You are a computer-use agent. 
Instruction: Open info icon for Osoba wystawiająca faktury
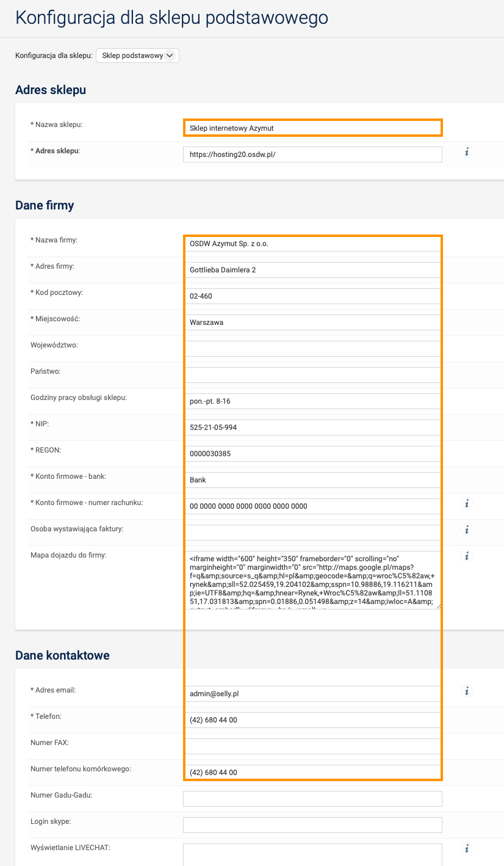pos(467,530)
